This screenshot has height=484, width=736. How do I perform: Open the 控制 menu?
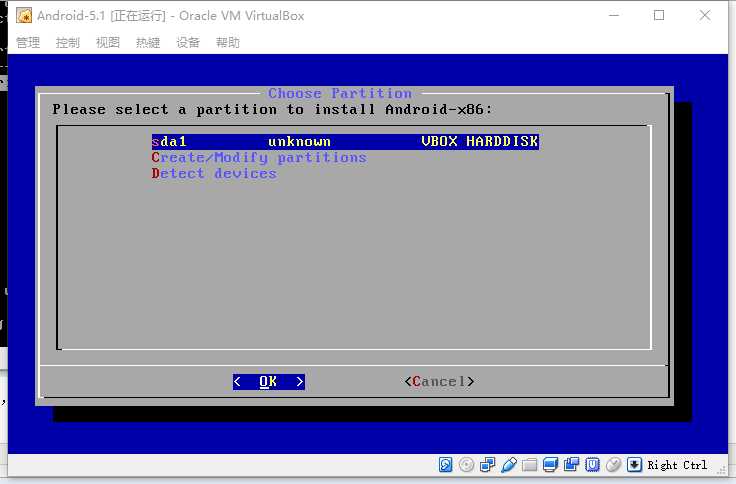pyautogui.click(x=68, y=43)
